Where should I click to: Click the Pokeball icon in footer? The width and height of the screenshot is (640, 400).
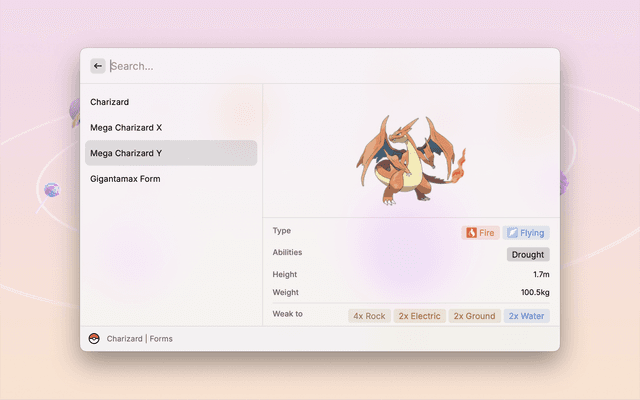(94, 339)
